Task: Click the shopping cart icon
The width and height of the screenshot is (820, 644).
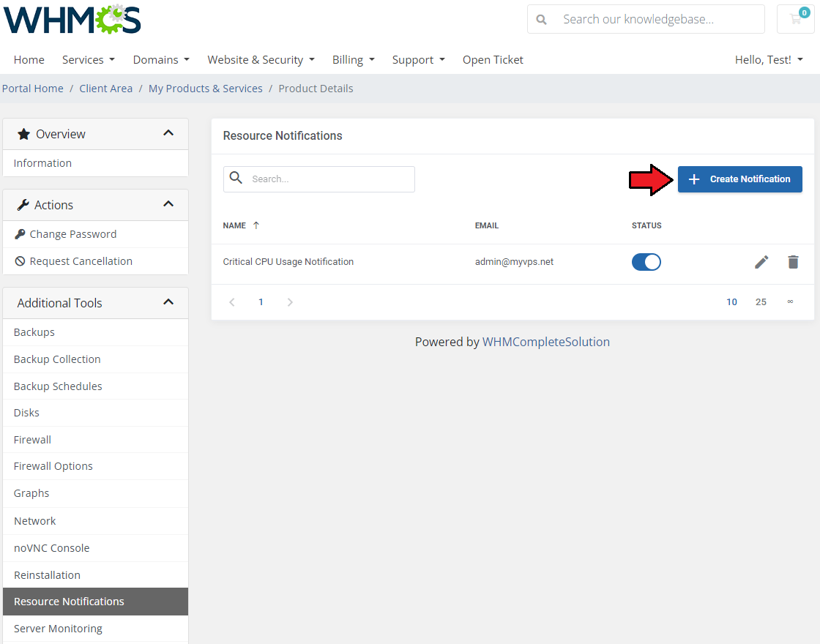Action: tap(795, 20)
